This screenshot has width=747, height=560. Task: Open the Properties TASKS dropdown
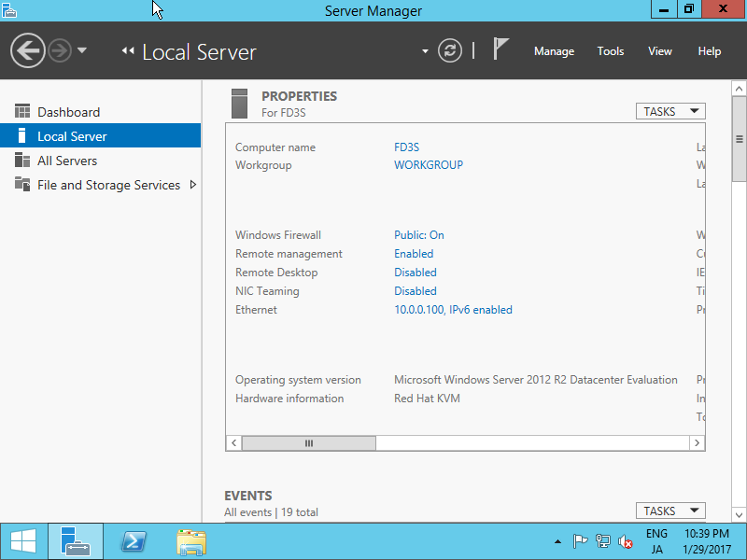[x=670, y=111]
